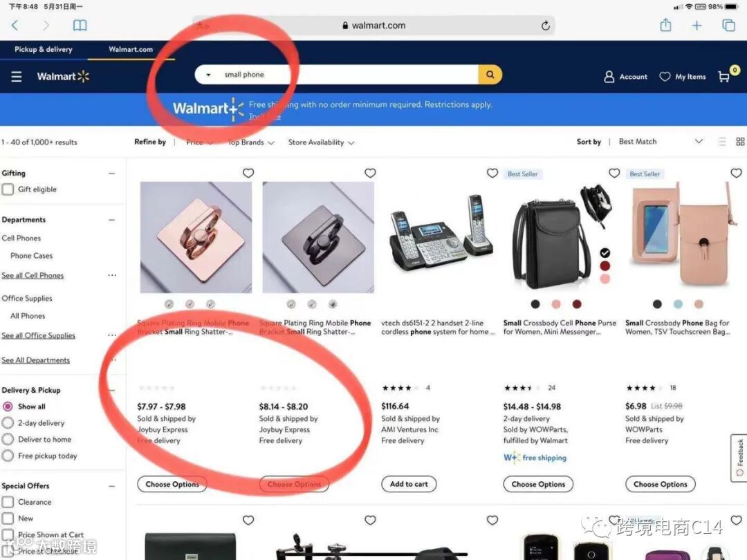Open the shopping cart icon

click(724, 77)
